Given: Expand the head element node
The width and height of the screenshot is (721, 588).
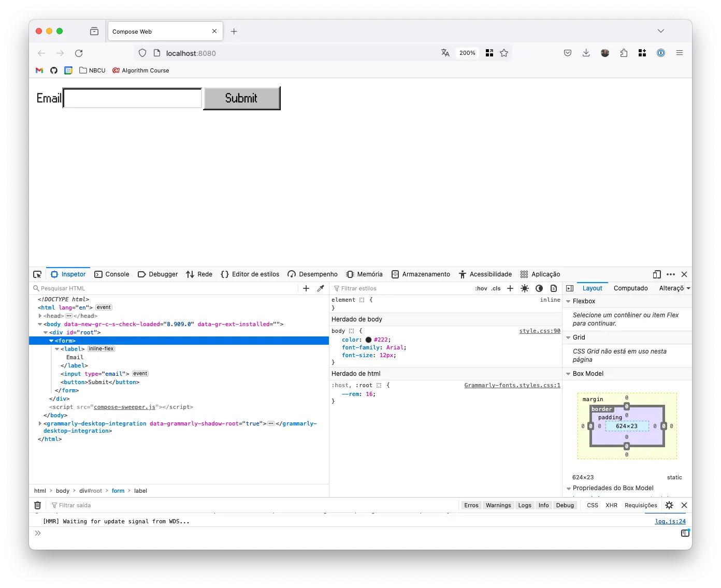Looking at the screenshot, I should 40,316.
